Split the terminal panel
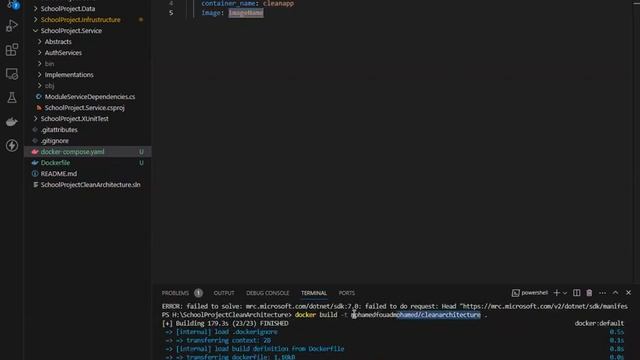Viewport: 640px width, 360px height. tap(576, 293)
